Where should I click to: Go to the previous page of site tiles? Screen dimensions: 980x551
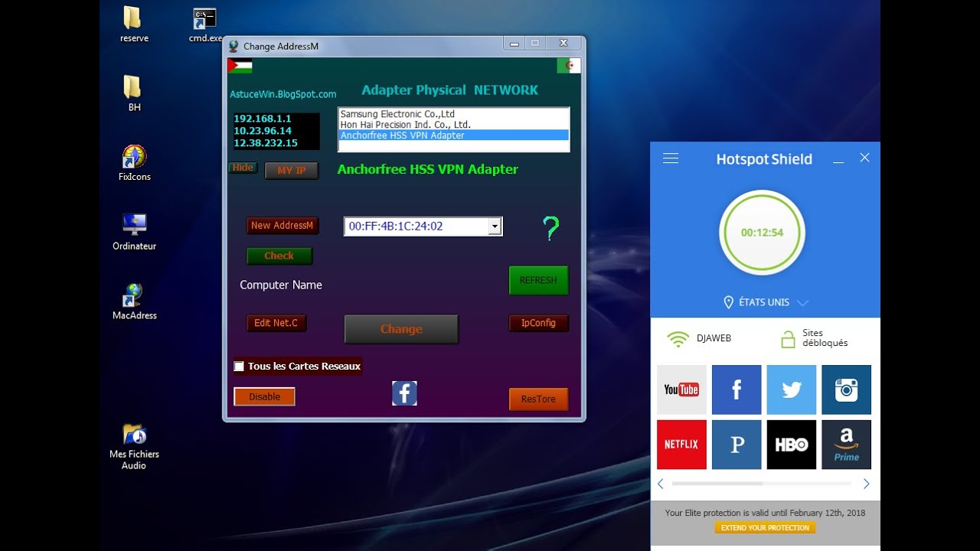point(661,484)
